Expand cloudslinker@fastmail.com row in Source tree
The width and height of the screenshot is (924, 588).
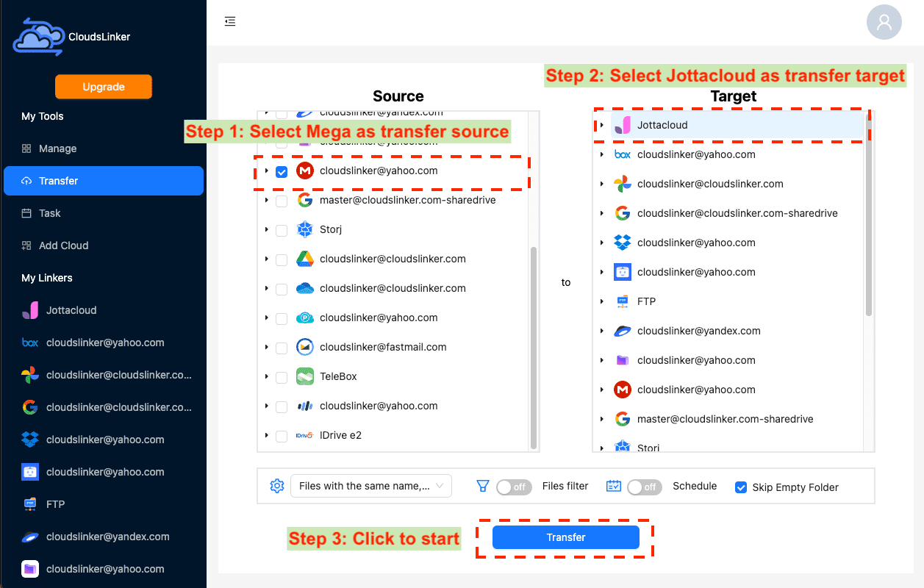[266, 347]
